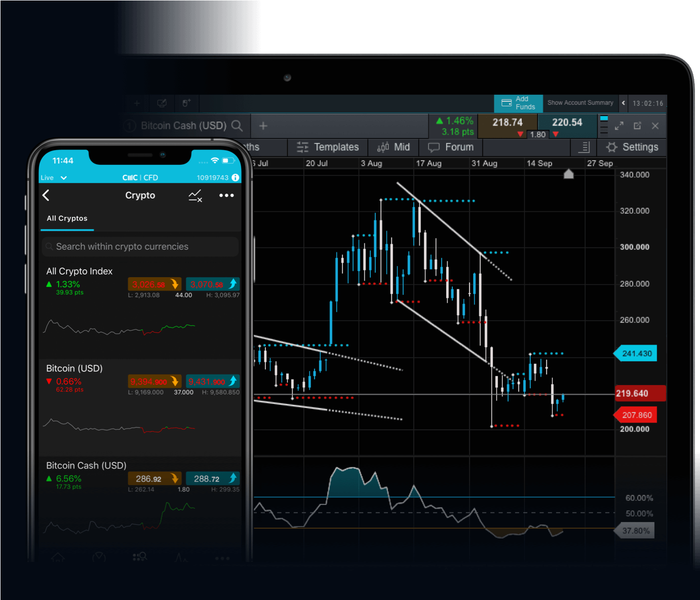Tap the All Crypto Index buy price 3,070.58
This screenshot has height=600, width=700.
(x=213, y=284)
